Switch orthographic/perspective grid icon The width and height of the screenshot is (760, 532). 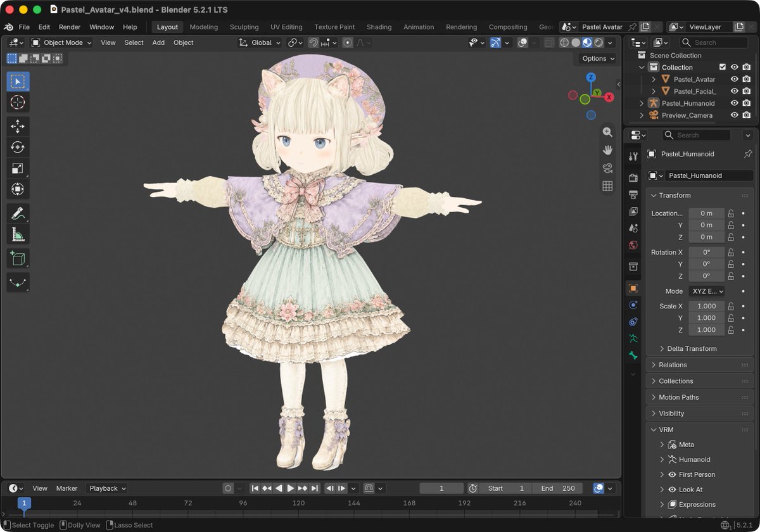point(607,186)
